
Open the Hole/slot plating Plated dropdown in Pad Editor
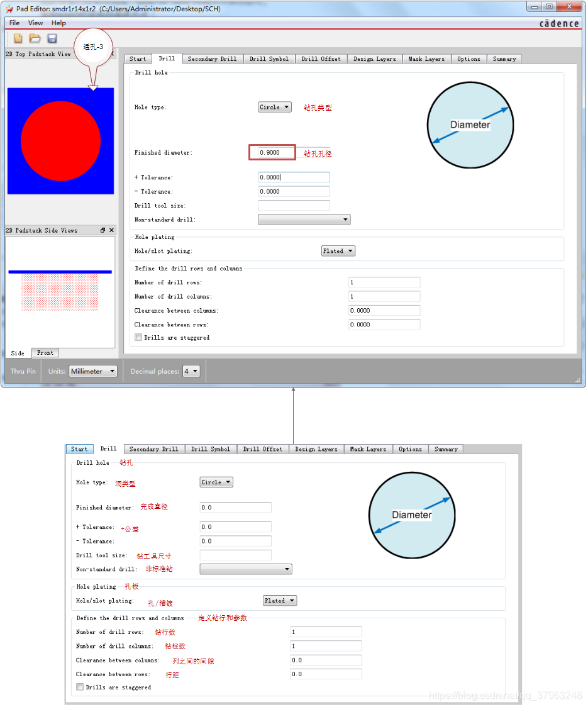click(x=338, y=251)
